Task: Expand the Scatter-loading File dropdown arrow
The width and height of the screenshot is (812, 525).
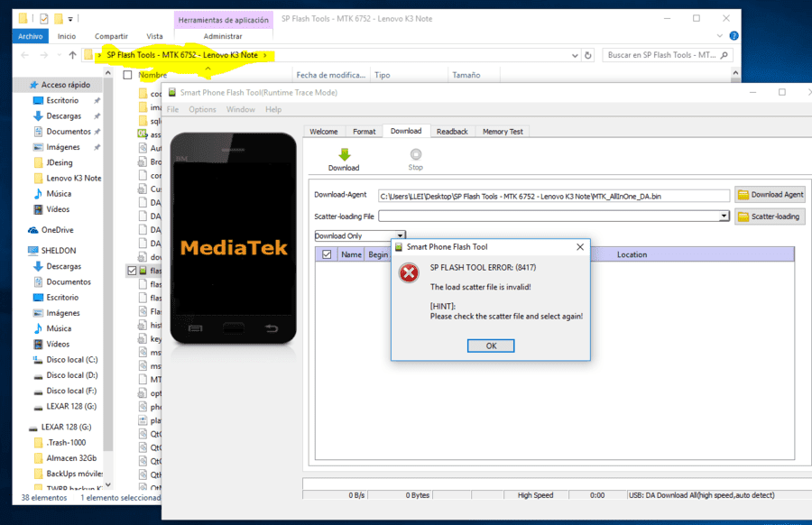Action: 724,216
